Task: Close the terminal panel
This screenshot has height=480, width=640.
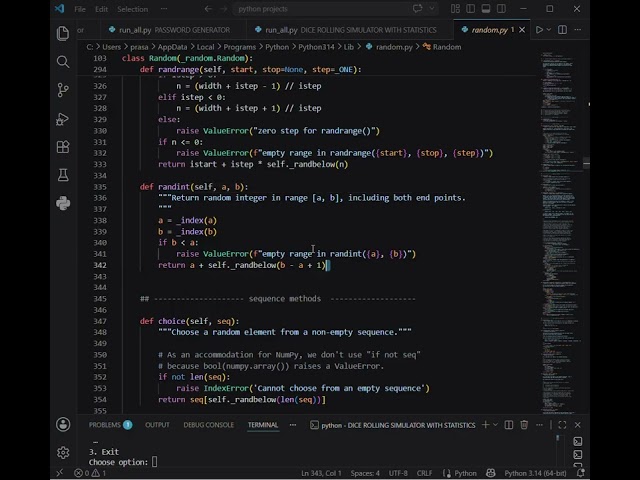Action: tap(578, 425)
